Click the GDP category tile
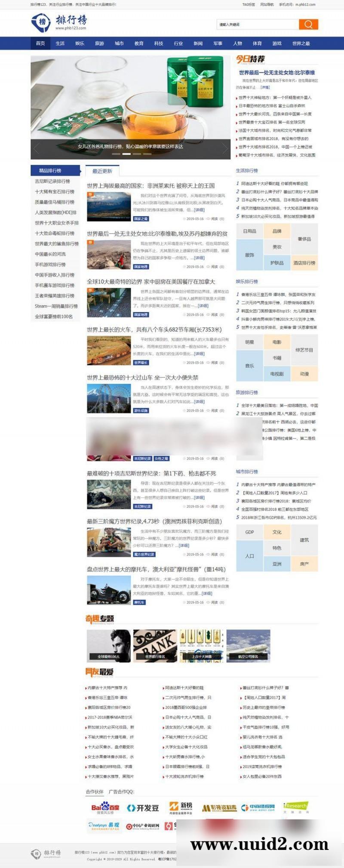 coord(249,532)
